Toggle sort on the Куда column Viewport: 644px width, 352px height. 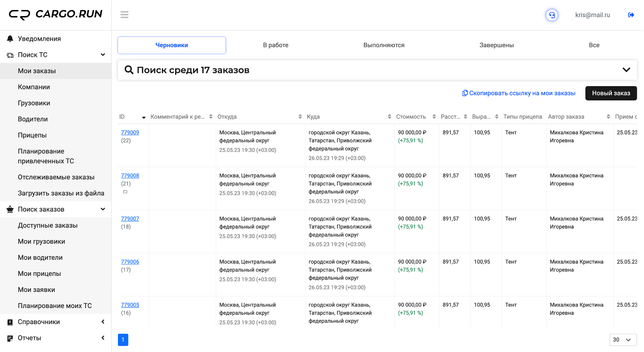pyautogui.click(x=389, y=116)
